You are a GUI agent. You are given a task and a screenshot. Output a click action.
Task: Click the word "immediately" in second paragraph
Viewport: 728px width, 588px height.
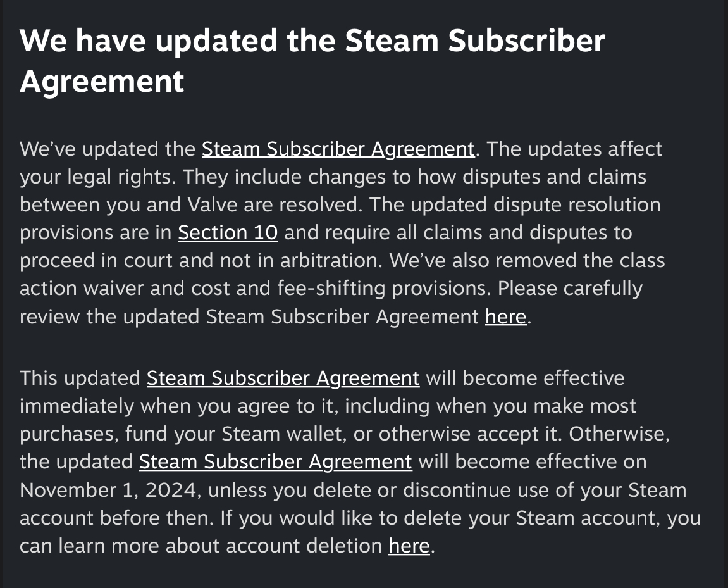point(75,406)
